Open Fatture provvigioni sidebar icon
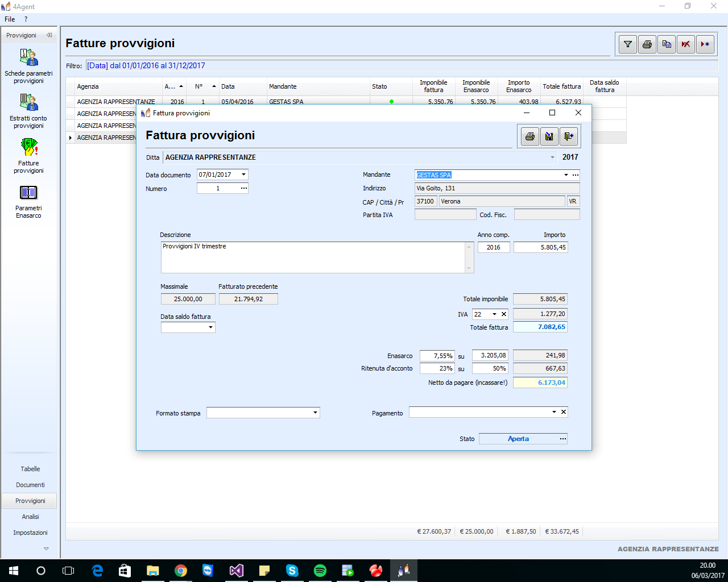Screen dimensions: 728x582 point(28,156)
